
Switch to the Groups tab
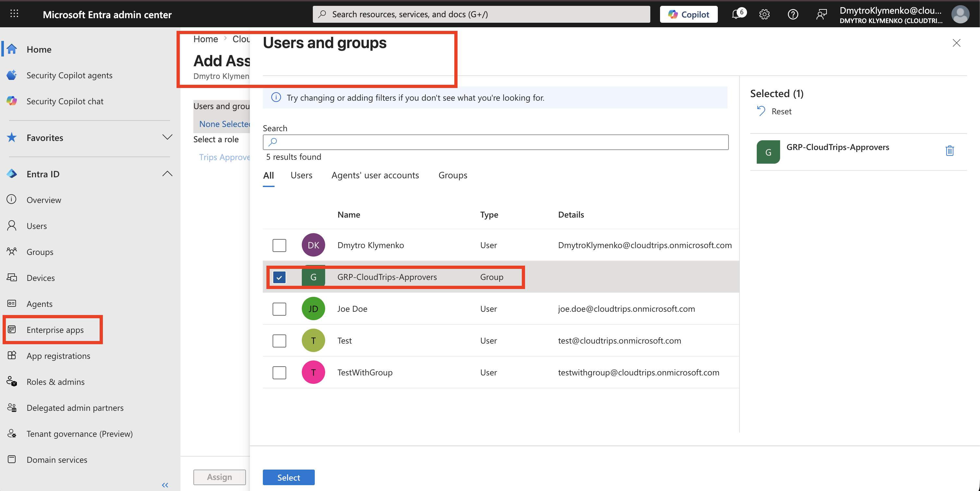pyautogui.click(x=452, y=175)
